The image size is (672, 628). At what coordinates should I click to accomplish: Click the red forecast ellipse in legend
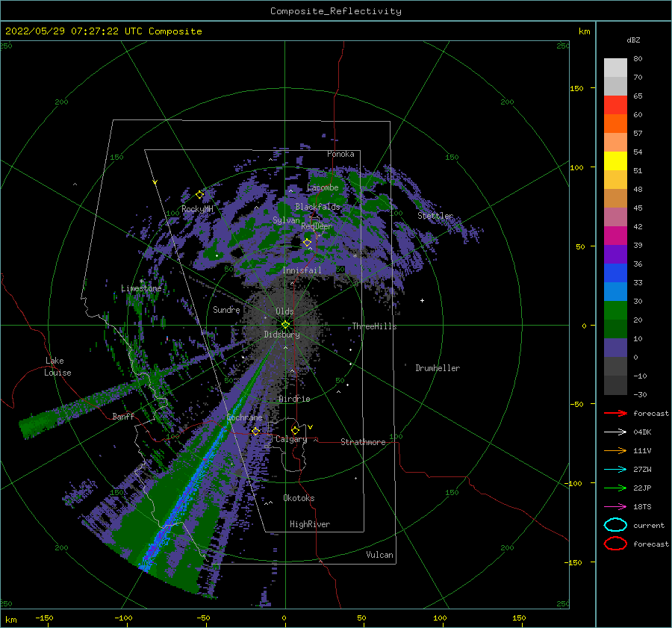pyautogui.click(x=615, y=544)
